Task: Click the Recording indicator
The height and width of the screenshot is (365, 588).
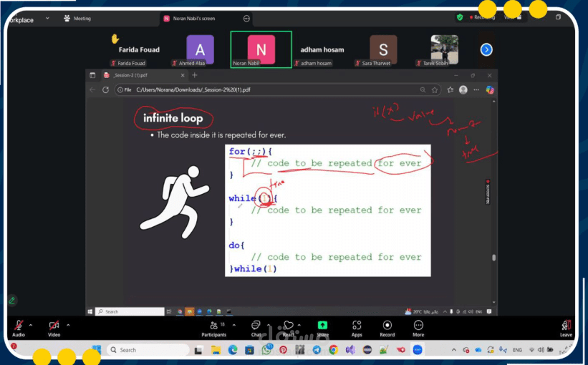Action: [x=482, y=17]
